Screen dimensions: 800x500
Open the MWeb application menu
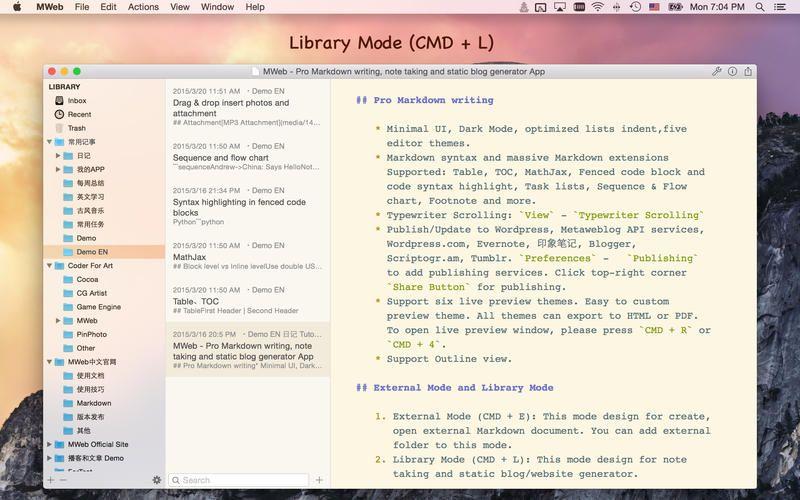(49, 7)
